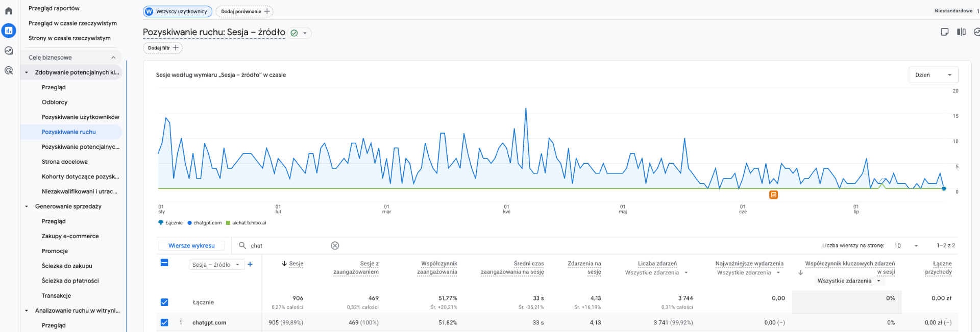Open the Sesja – źródło dimension dropdown
Viewport: 980px width, 332px height.
(216, 265)
